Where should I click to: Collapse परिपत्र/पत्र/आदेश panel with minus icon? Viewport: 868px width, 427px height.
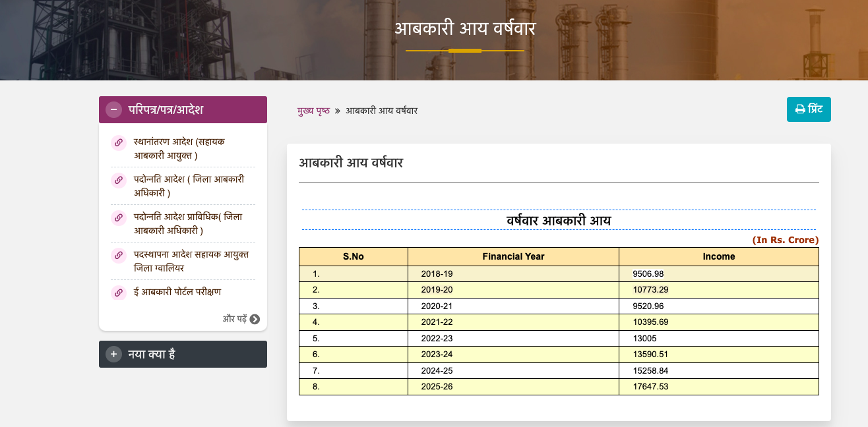[113, 110]
